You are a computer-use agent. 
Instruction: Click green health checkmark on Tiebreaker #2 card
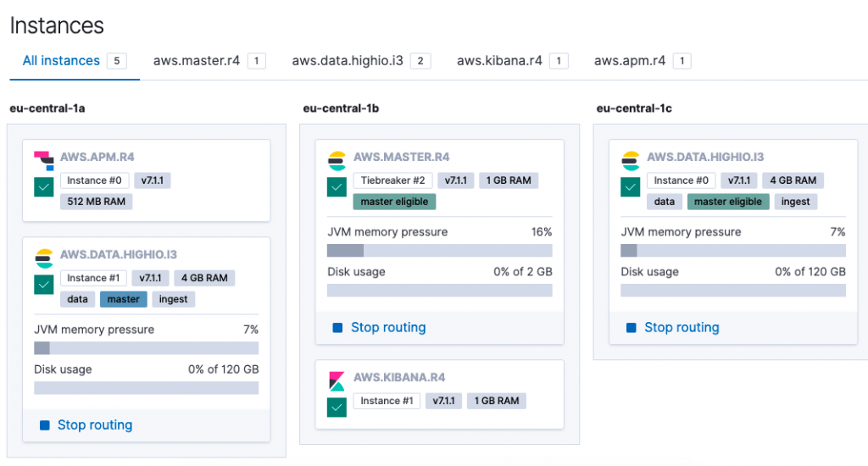point(337,187)
